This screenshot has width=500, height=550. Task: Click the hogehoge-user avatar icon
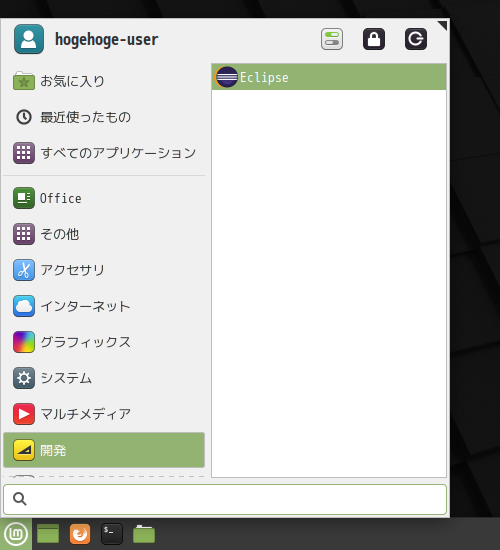pos(29,39)
